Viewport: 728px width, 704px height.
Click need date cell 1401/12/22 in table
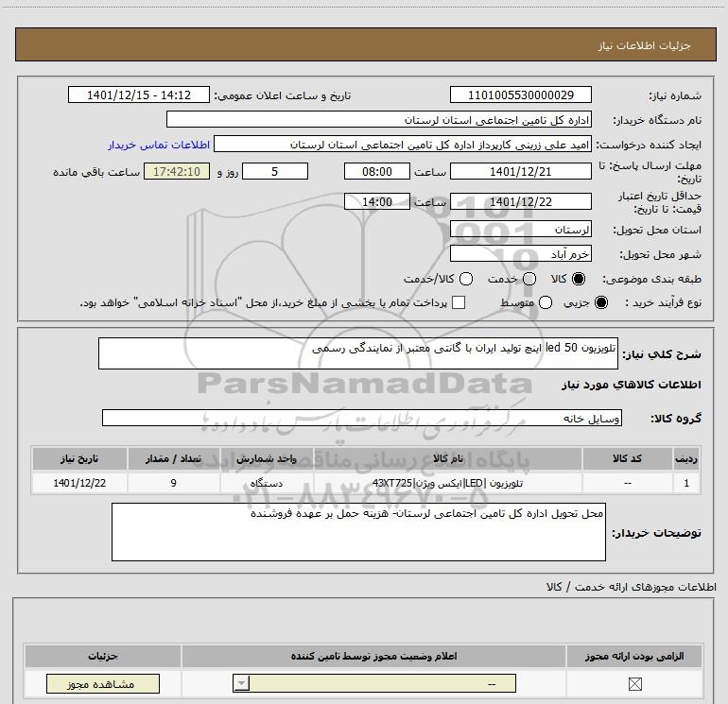point(79,483)
